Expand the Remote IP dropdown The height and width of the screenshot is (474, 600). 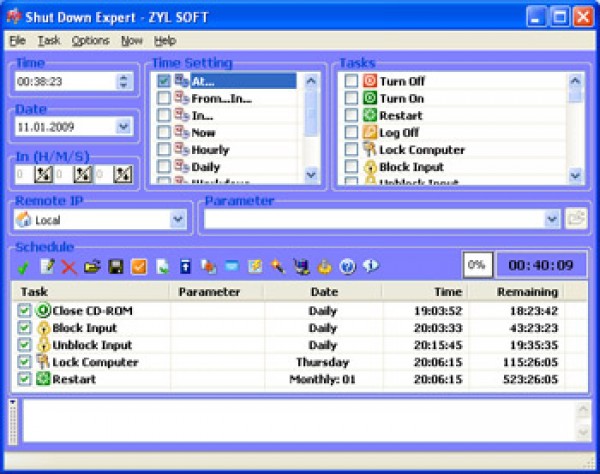178,219
